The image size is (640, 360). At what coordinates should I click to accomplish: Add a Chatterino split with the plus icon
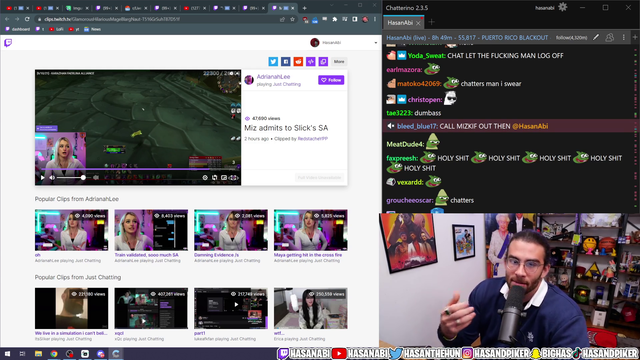click(x=635, y=38)
